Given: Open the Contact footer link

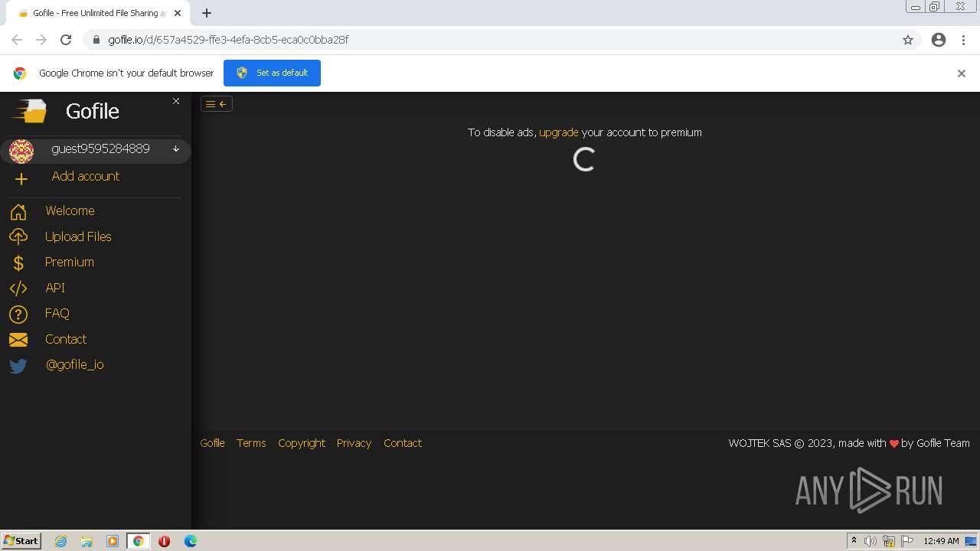Looking at the screenshot, I should coord(403,443).
